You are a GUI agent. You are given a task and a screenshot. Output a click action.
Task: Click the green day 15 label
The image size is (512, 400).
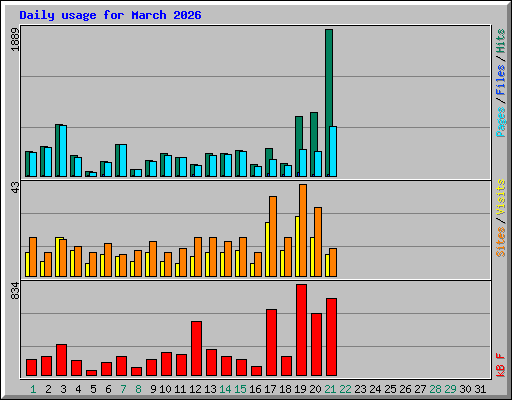coord(240,389)
